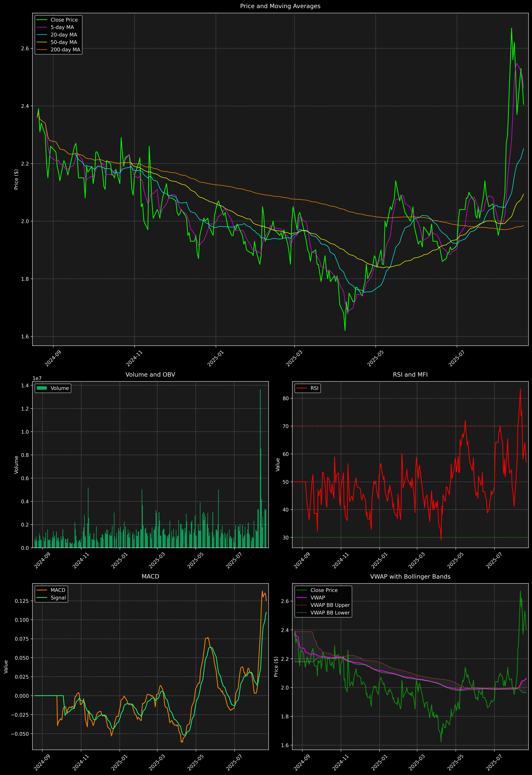The width and height of the screenshot is (532, 775).
Task: Click the green Volume legend swatch
Action: pos(42,388)
